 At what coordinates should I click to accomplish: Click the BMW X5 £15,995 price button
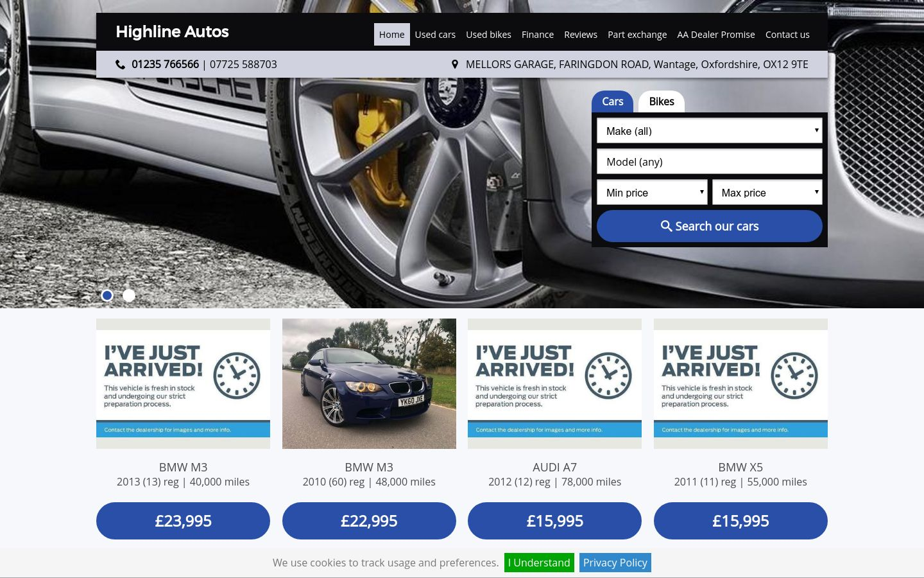pyautogui.click(x=740, y=521)
